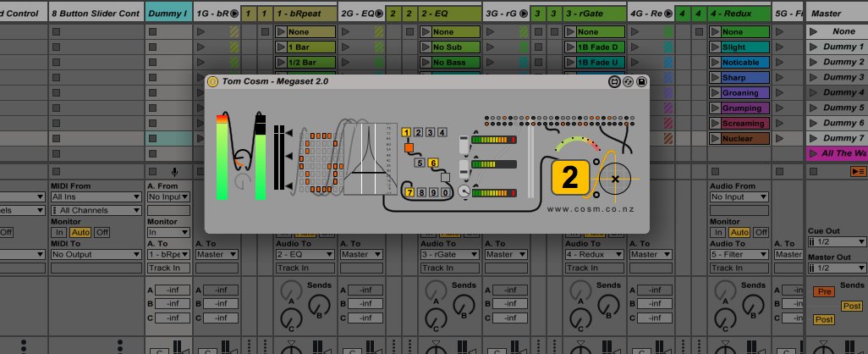The height and width of the screenshot is (354, 868).
Task: Adjust Send A knob on 1 - bRpeat track
Action: pyautogui.click(x=292, y=290)
